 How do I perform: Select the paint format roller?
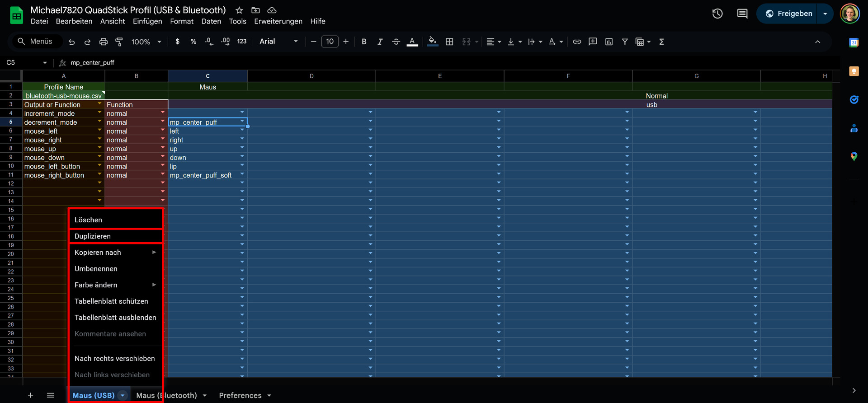119,42
